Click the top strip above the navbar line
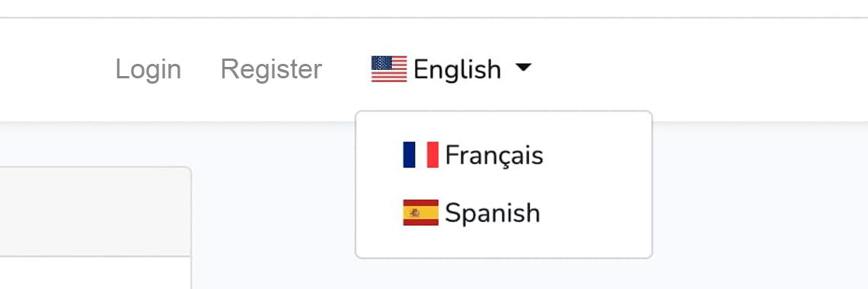 tap(434, 8)
